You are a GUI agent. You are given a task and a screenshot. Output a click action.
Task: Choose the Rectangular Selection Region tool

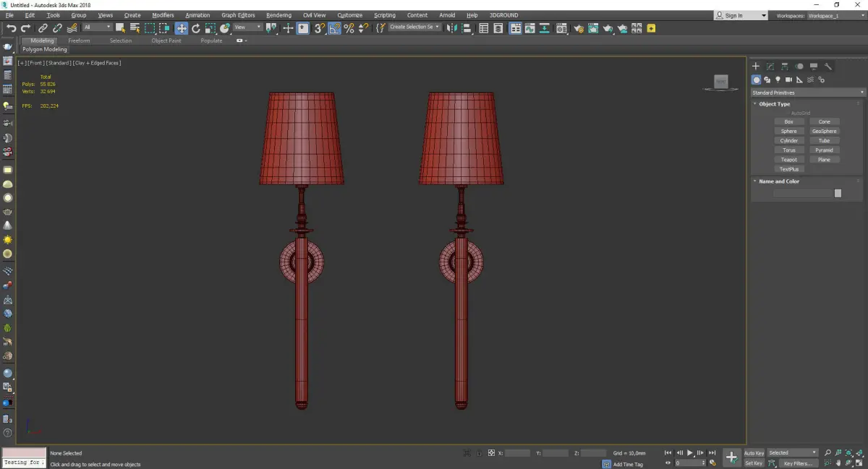point(150,28)
